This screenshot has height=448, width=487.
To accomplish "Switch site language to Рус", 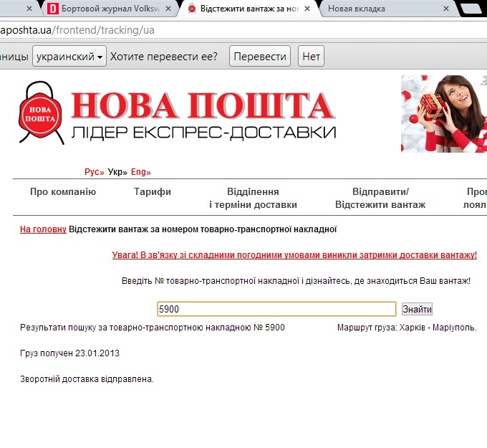I will pos(94,172).
